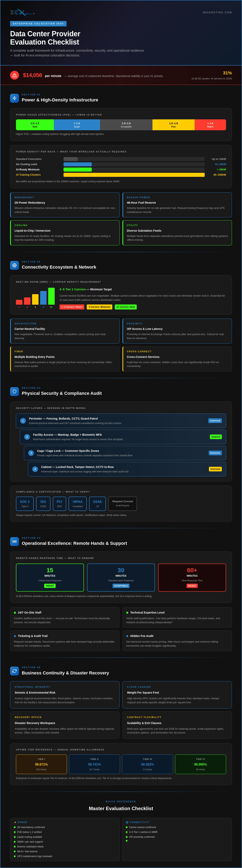
Task: Click the refresh Business Continuity icon
Action: (15, 671)
